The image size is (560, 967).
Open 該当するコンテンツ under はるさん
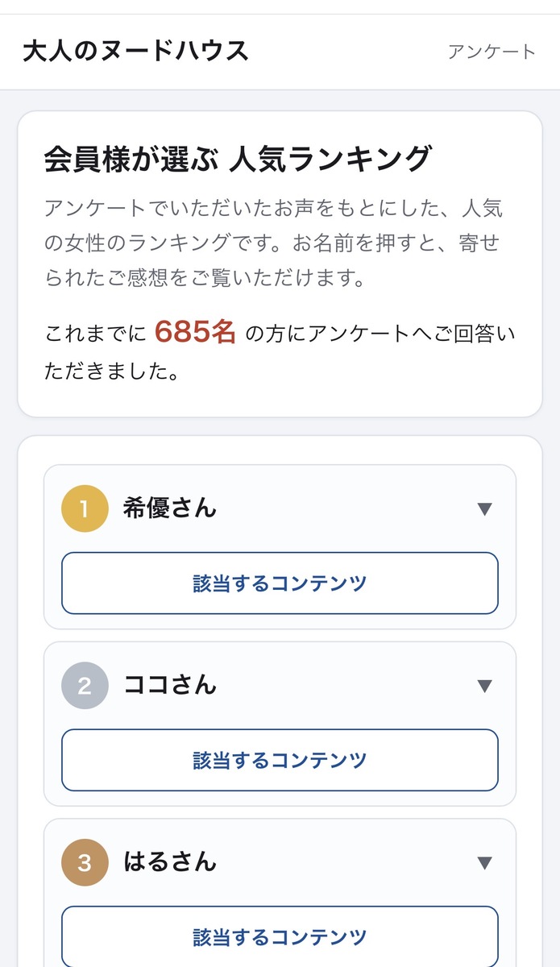pos(280,937)
